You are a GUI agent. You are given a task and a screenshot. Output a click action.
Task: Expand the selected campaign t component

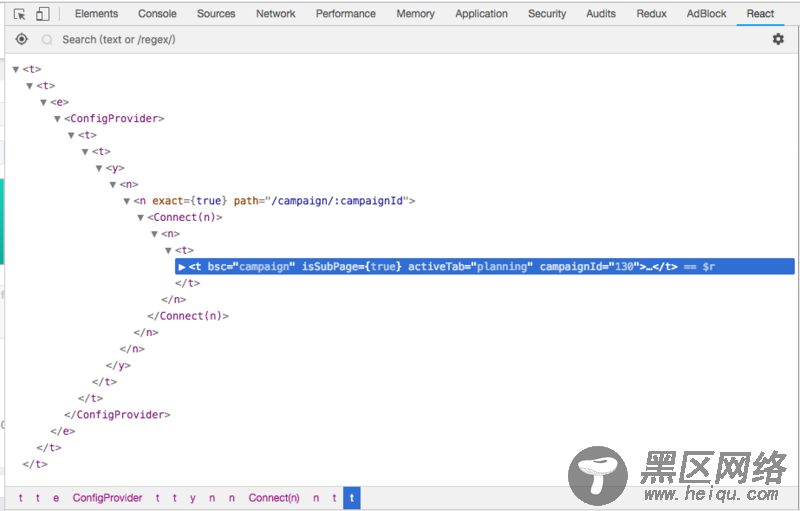[x=182, y=267]
